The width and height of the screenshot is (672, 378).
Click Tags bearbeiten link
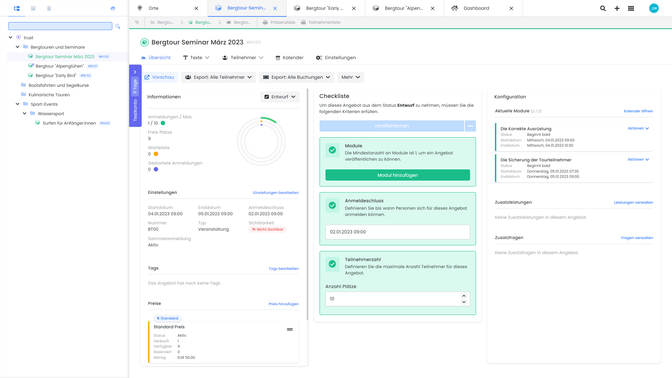(x=284, y=269)
